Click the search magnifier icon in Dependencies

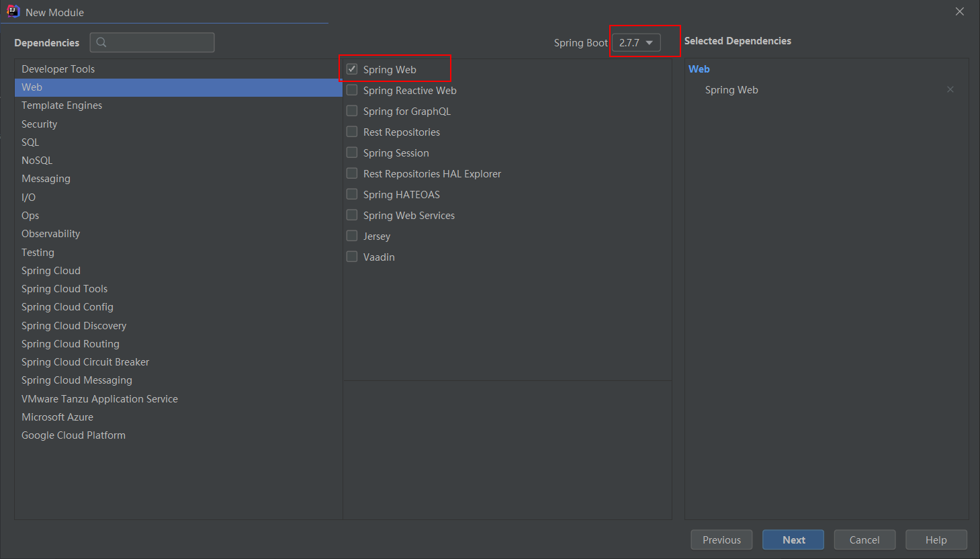(x=101, y=42)
